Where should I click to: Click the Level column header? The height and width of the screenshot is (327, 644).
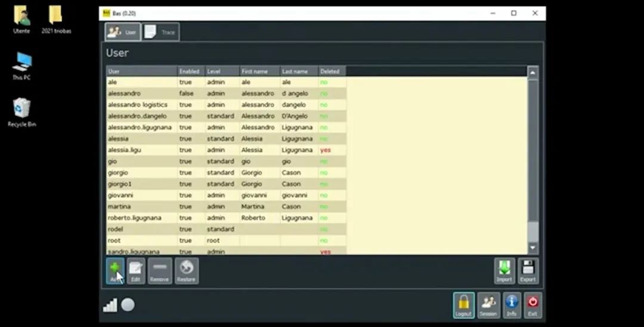click(x=222, y=71)
